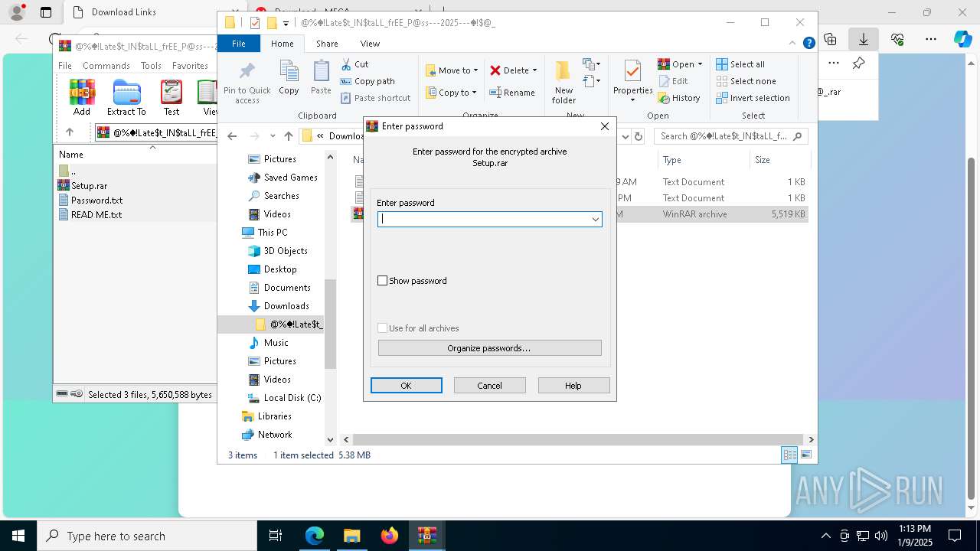Screen dimensions: 980x551
Task: Click Help in the password dialog
Action: pyautogui.click(x=573, y=386)
